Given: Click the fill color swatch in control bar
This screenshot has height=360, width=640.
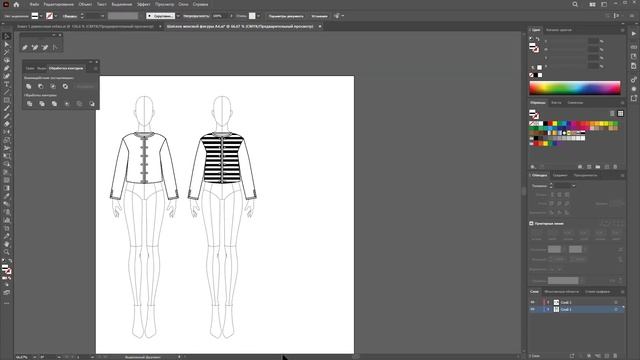Looking at the screenshot, I should tap(35, 16).
